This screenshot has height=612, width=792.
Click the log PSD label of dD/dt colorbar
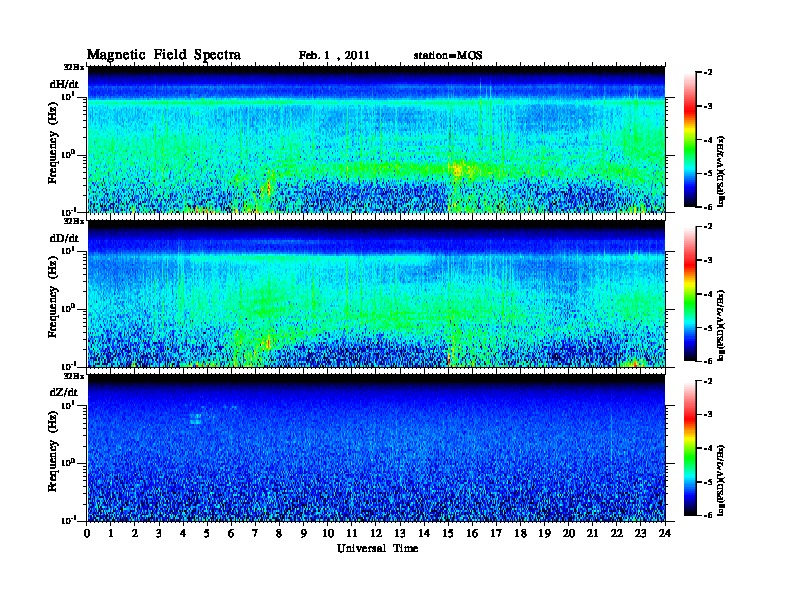coord(721,325)
